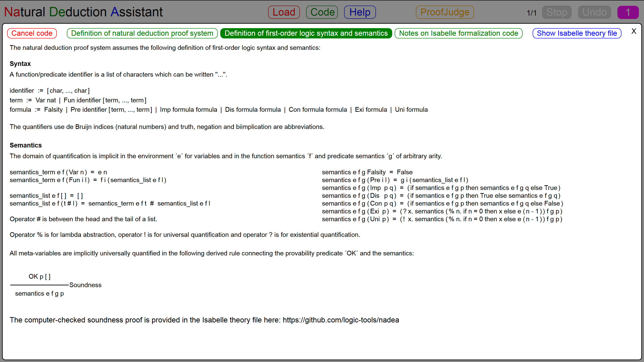Viewport: 644px width, 362px height.
Task: Click 'Operator # is between the head' sentence
Action: (x=83, y=219)
